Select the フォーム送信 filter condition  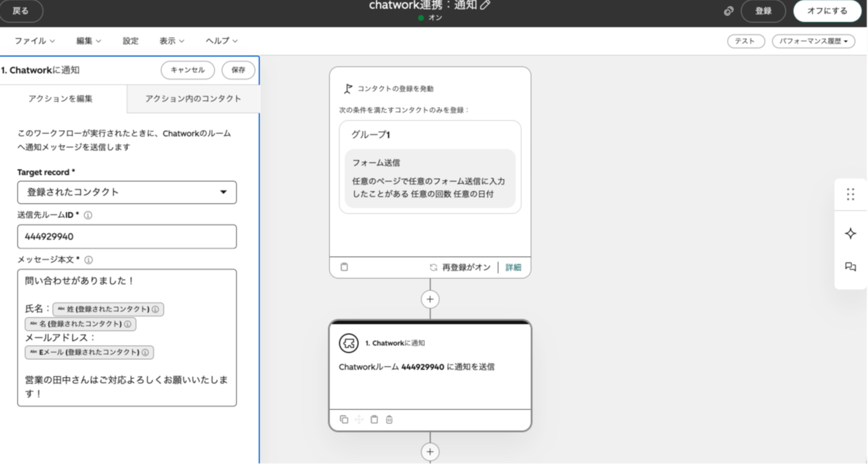point(430,179)
